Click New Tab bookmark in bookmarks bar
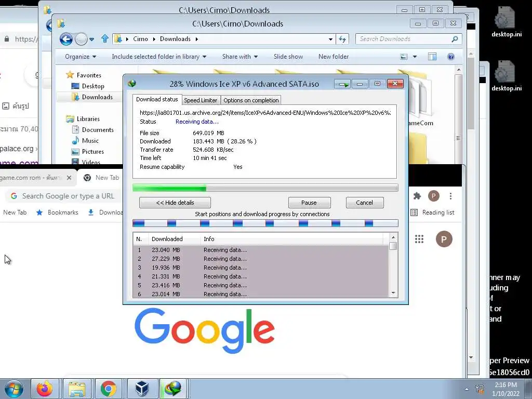The height and width of the screenshot is (399, 532). point(15,212)
